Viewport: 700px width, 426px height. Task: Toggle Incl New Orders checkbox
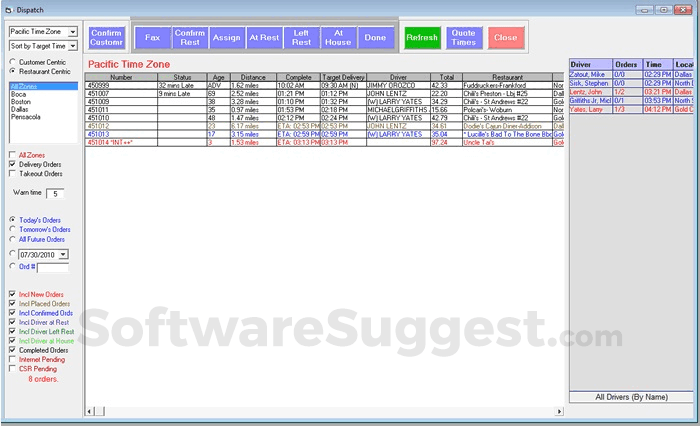(x=12, y=294)
